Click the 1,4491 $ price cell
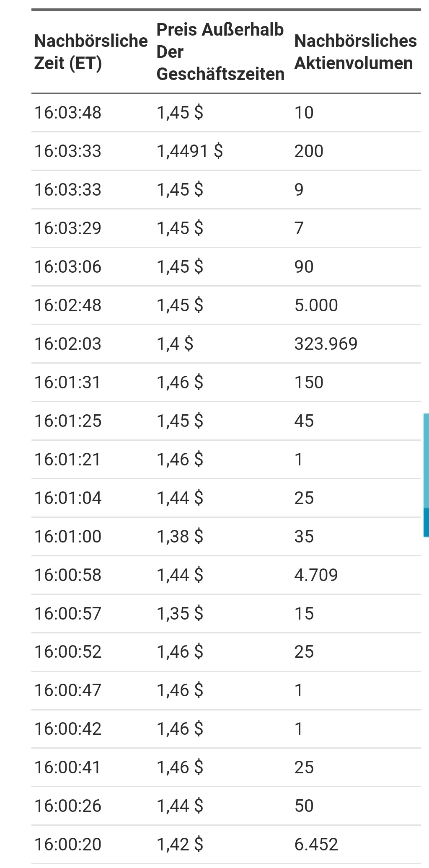 [x=189, y=151]
